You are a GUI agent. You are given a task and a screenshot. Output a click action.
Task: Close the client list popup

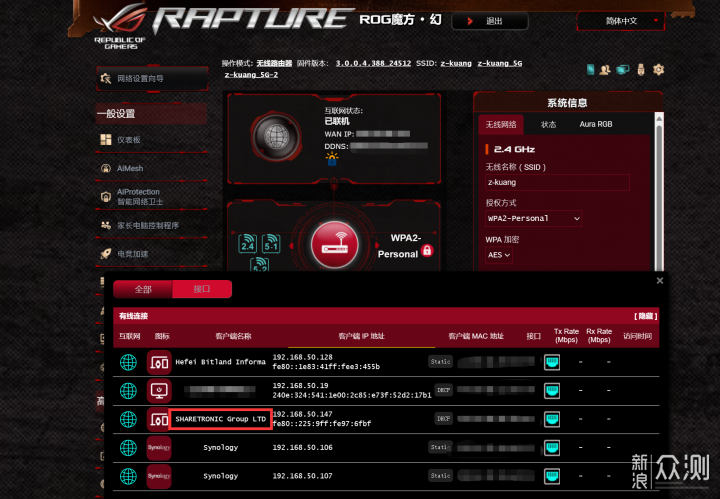pos(660,280)
